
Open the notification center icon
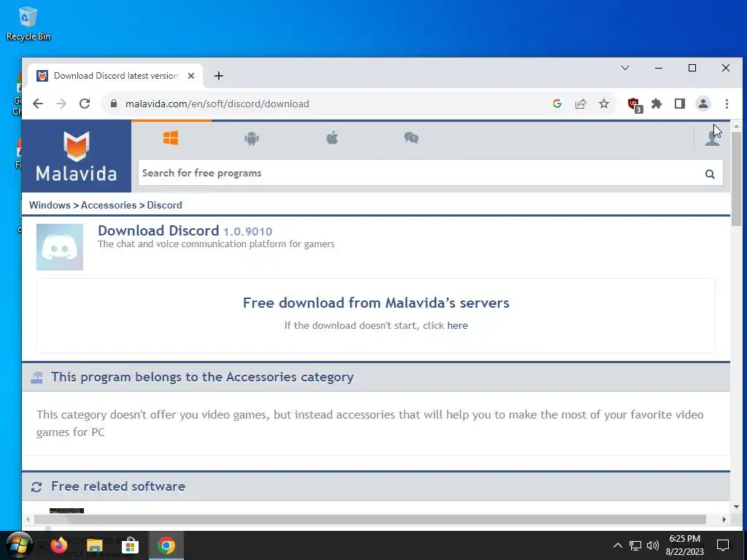[x=723, y=545]
